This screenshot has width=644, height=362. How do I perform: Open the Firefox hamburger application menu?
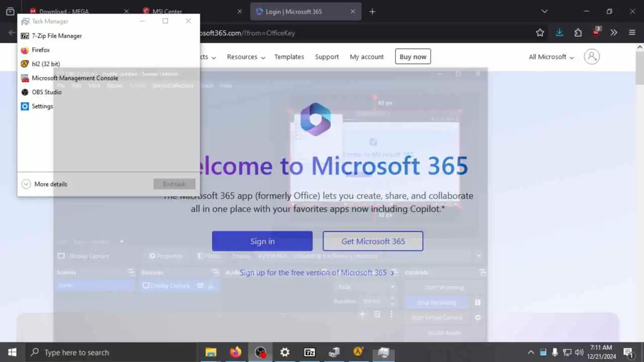point(632,33)
